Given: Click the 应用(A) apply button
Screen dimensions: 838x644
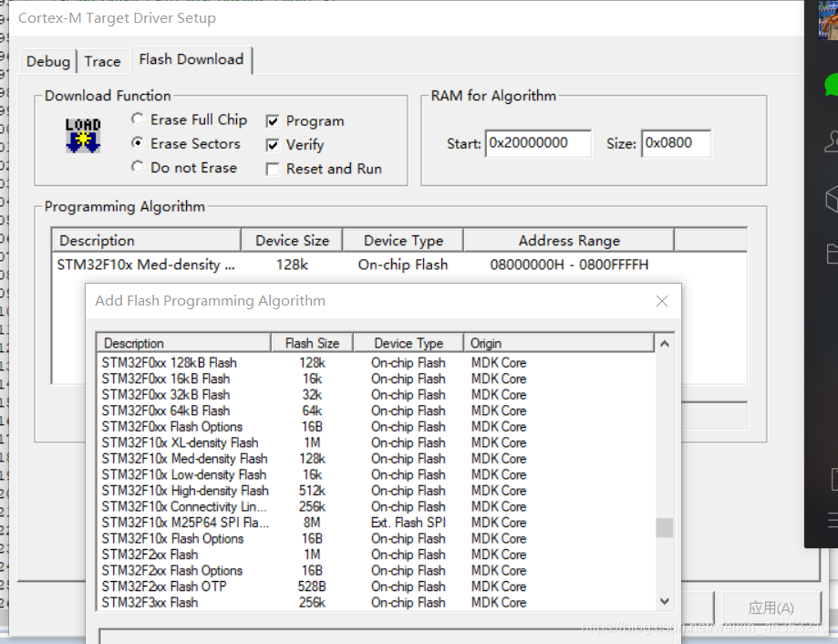Looking at the screenshot, I should pyautogui.click(x=771, y=608).
